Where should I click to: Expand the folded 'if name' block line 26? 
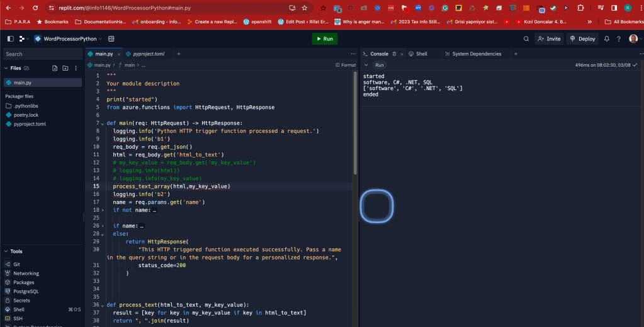coord(103,226)
